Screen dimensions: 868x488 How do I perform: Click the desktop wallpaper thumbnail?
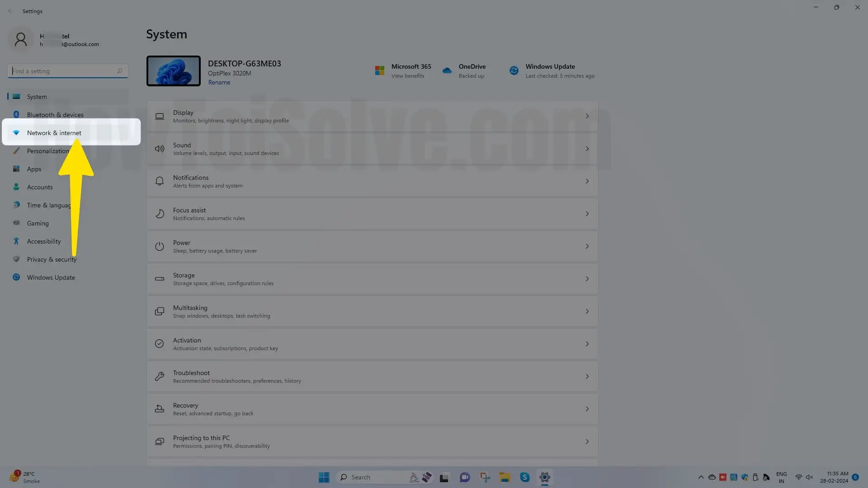pyautogui.click(x=173, y=71)
